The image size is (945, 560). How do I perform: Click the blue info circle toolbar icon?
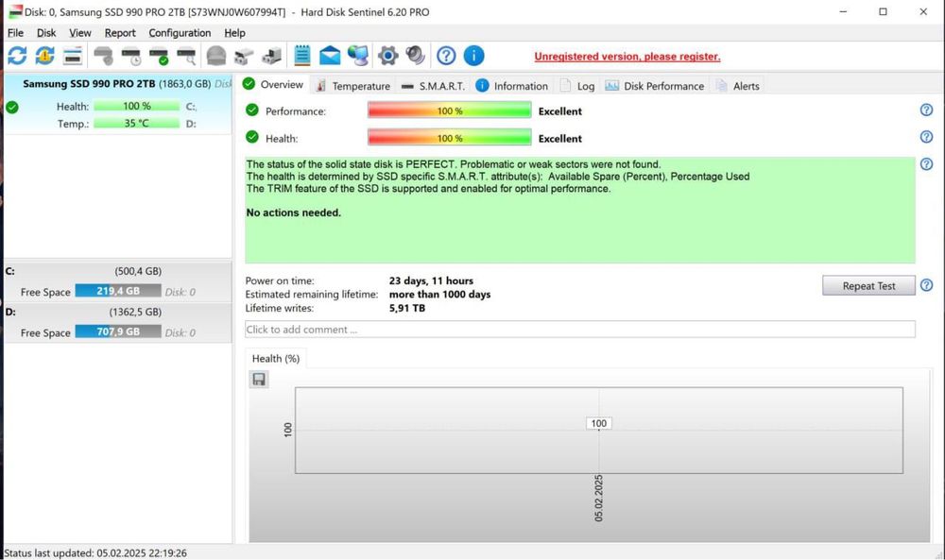pos(473,56)
